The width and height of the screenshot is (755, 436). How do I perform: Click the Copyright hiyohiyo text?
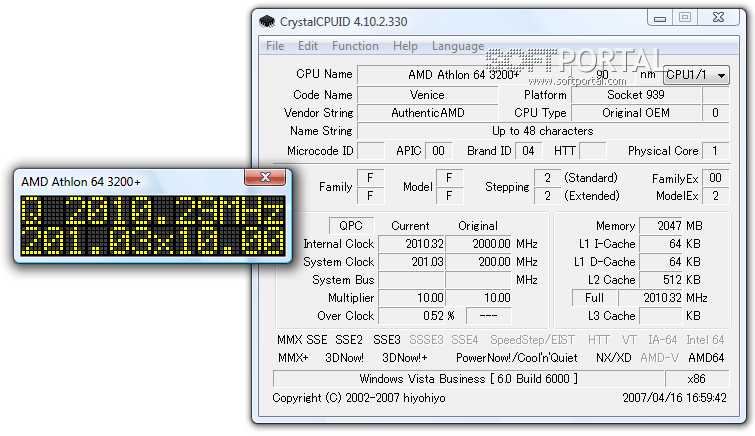(x=359, y=398)
